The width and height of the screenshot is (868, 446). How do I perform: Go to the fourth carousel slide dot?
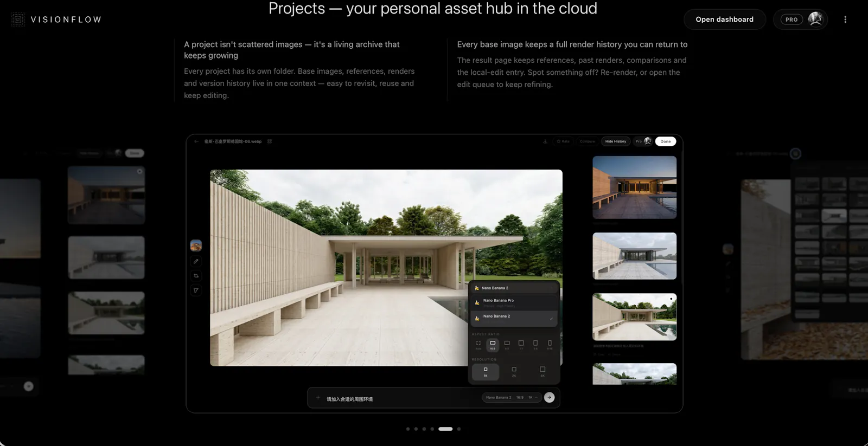coord(432,429)
